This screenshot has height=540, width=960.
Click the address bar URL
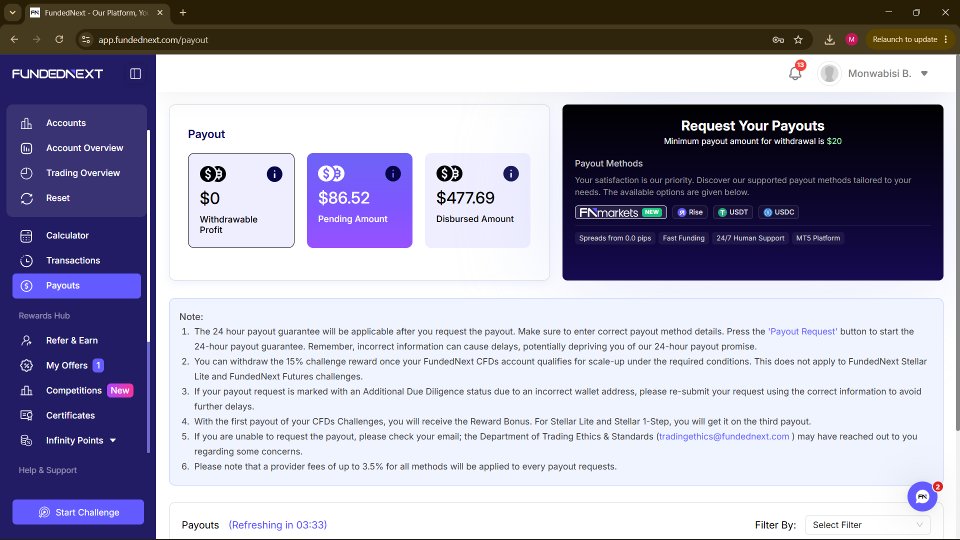tap(153, 40)
